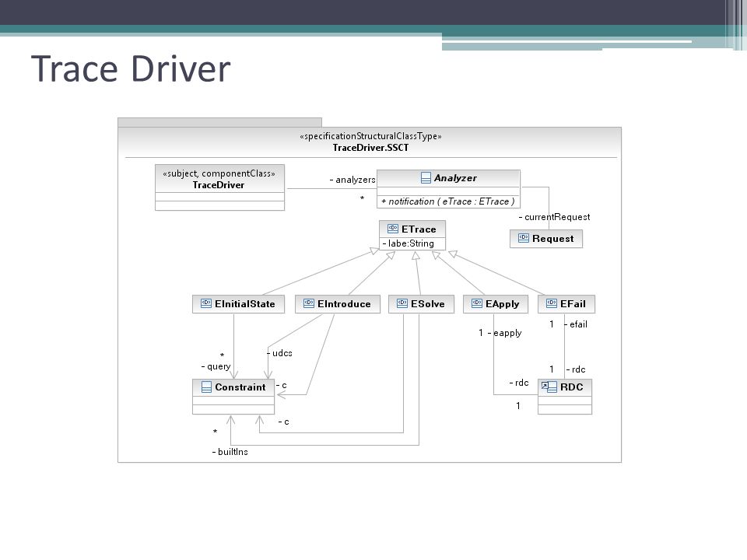Select the EInitialState class name
The width and height of the screenshot is (747, 560).
(x=245, y=304)
